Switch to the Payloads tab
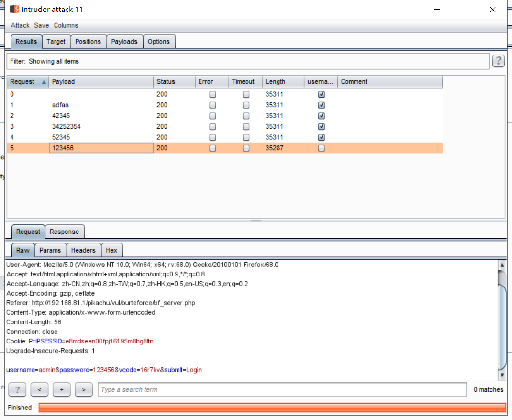This screenshot has height=420, width=512. point(124,42)
